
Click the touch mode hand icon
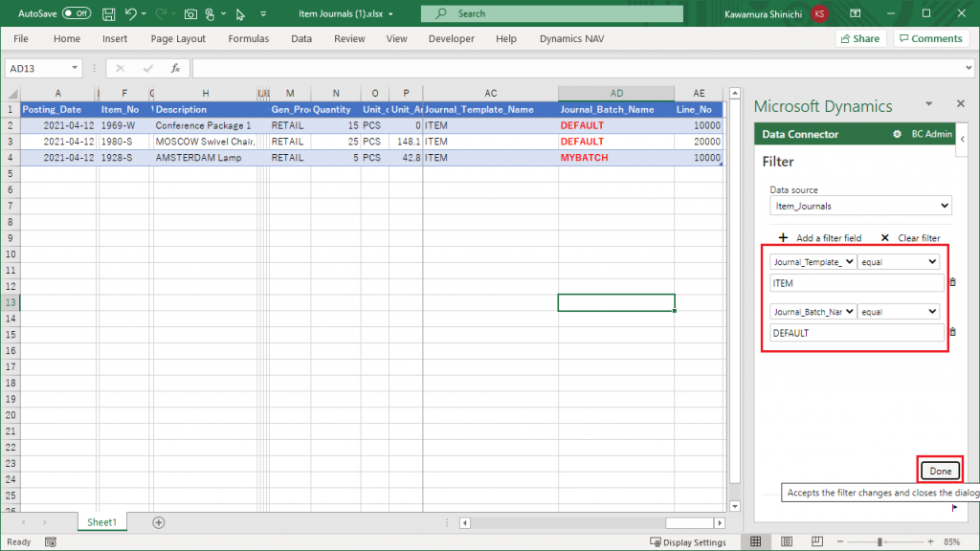210,13
